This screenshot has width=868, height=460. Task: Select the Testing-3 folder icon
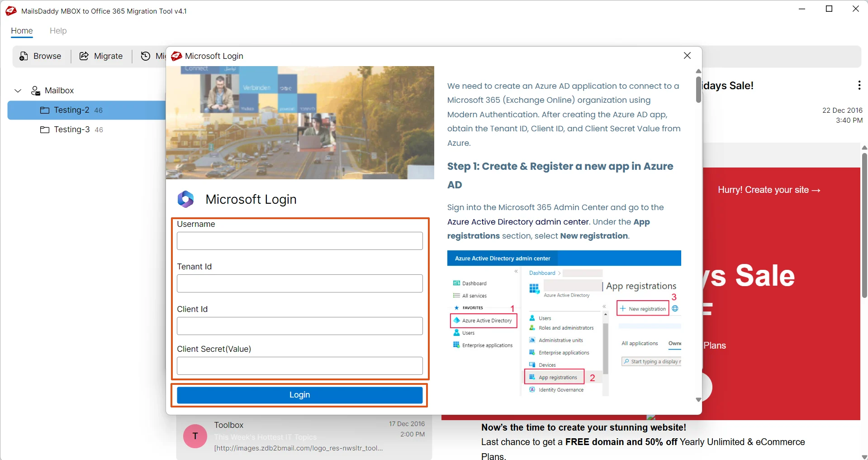(x=45, y=129)
